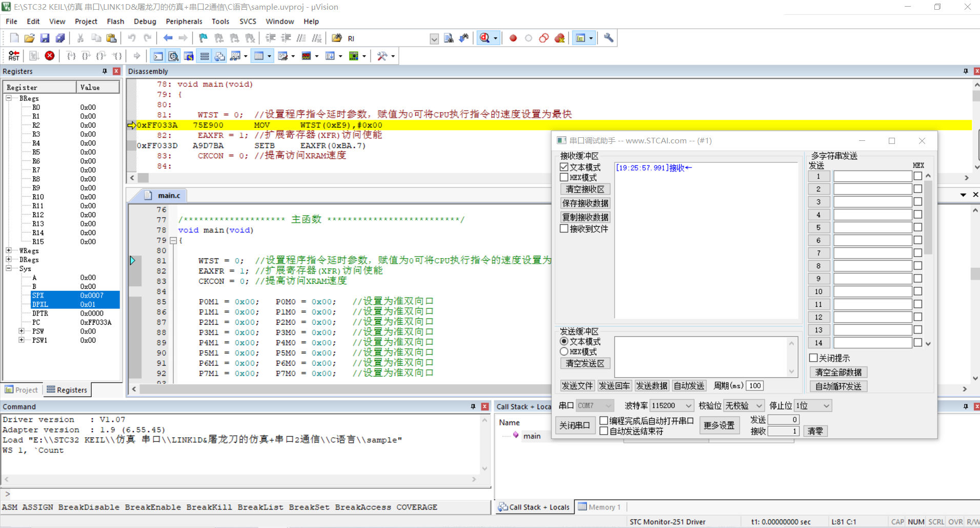Enable HEX模式 in receive buffer
980x528 pixels.
coord(564,177)
